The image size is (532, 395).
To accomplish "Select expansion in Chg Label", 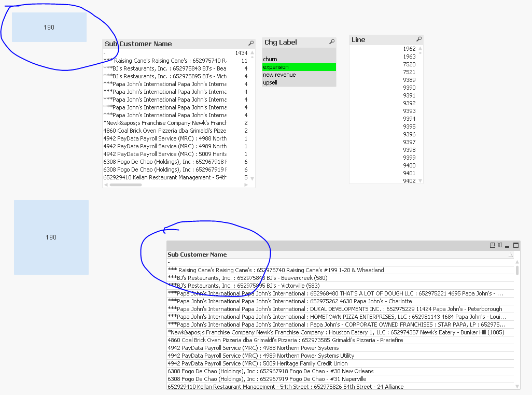I will [299, 67].
